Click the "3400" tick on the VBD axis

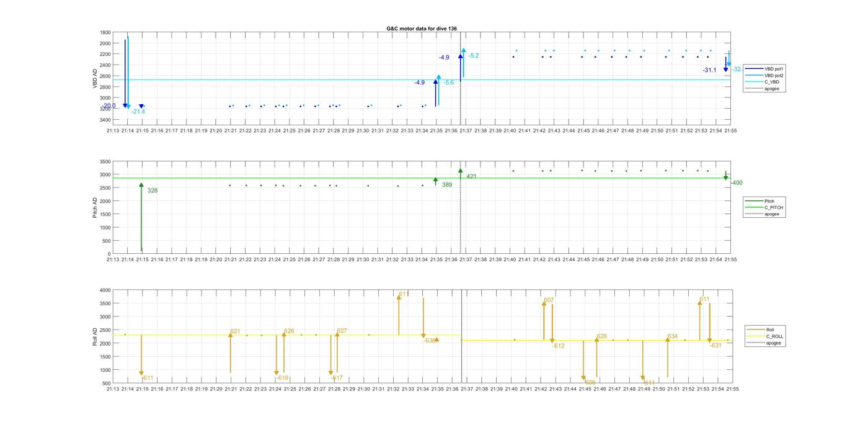[x=105, y=120]
